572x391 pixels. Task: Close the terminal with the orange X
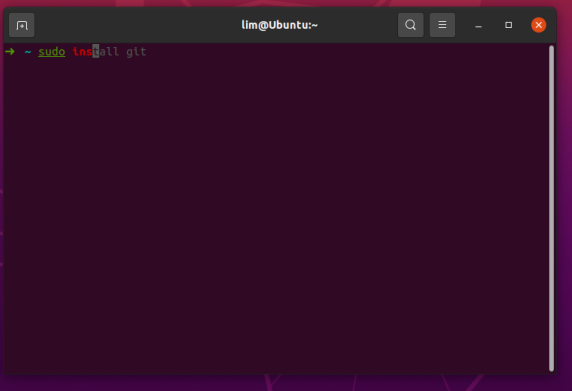538,25
